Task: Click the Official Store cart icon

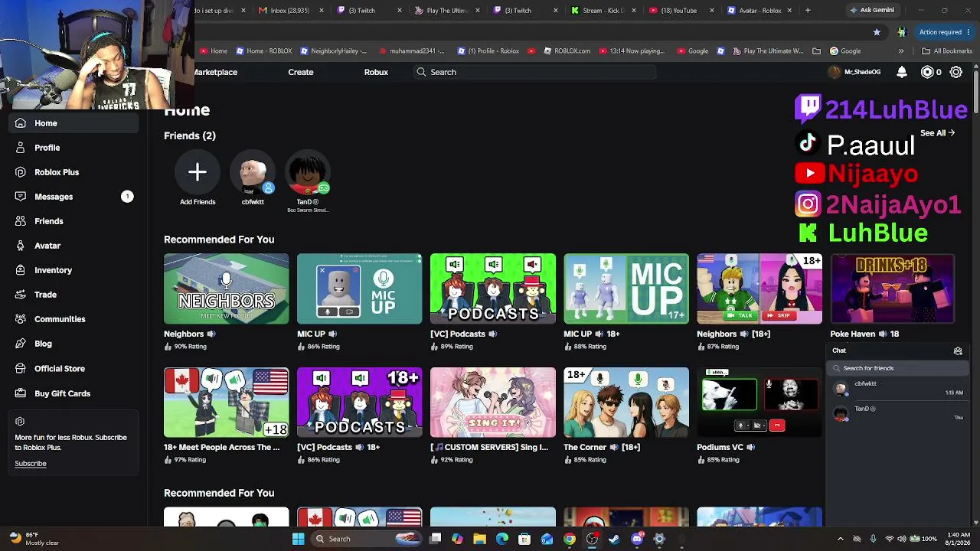Action: coord(20,369)
